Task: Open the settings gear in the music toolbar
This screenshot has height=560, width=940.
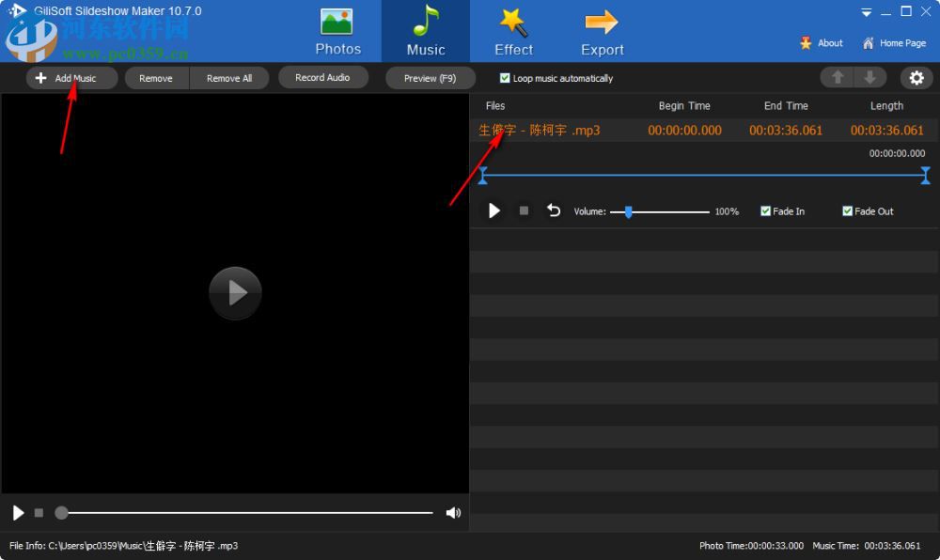Action: point(916,78)
